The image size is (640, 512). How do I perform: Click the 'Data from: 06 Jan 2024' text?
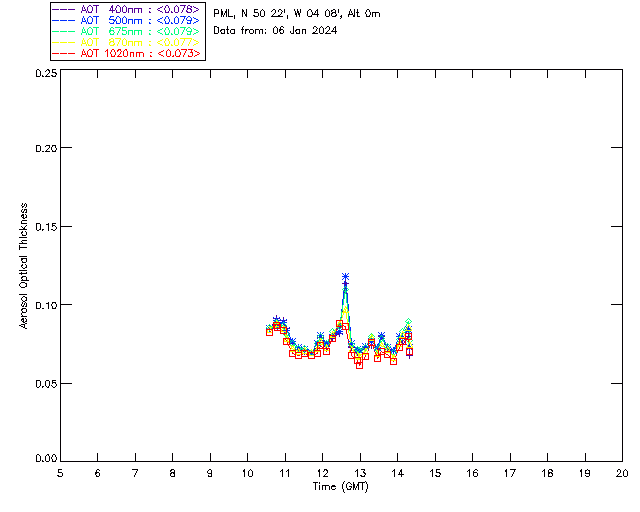pos(275,31)
